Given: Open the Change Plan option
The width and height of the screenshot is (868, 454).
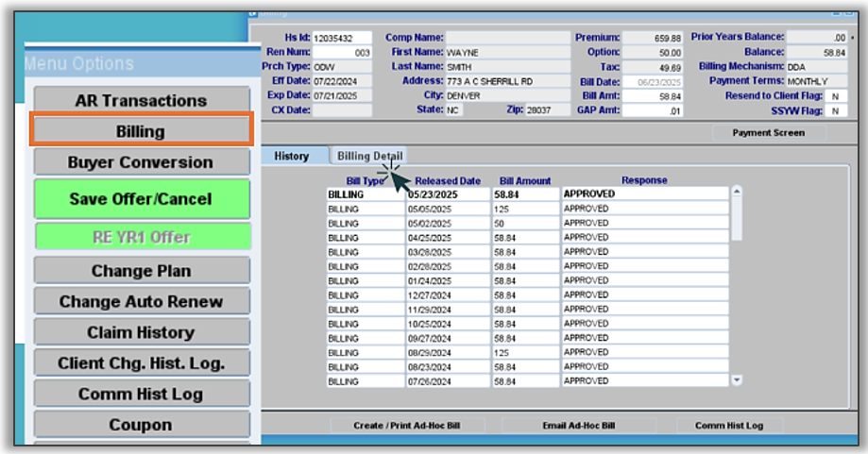Looking at the screenshot, I should pos(141,271).
